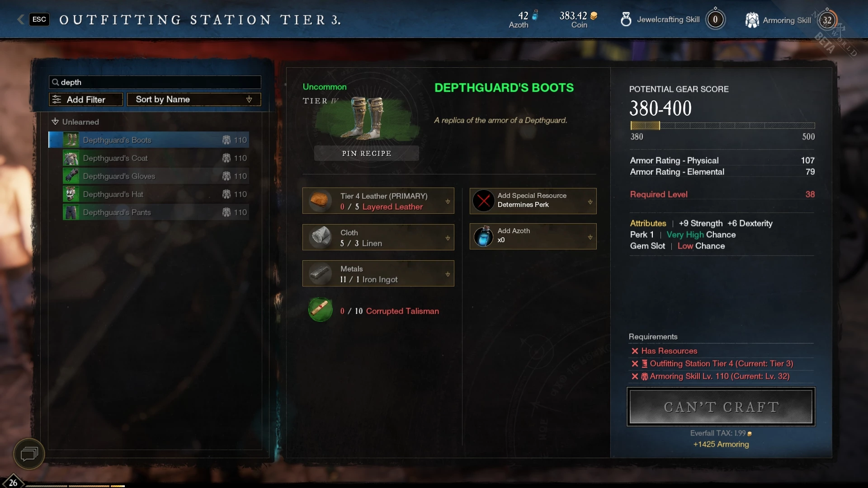Collapse the Unlearned recipes section
Screen dimensions: 868x488
(x=55, y=122)
